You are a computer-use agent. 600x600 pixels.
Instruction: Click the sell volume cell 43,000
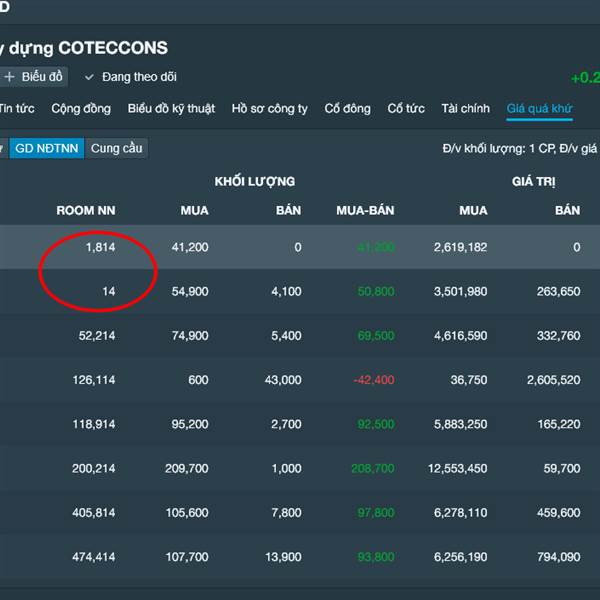coord(283,380)
